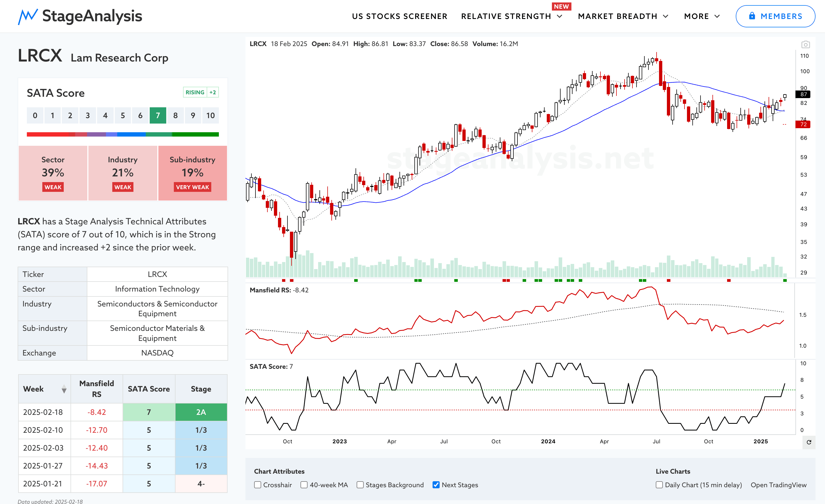Enable the Stages Background checkbox
Screen dimensions: 825x504
click(360, 485)
